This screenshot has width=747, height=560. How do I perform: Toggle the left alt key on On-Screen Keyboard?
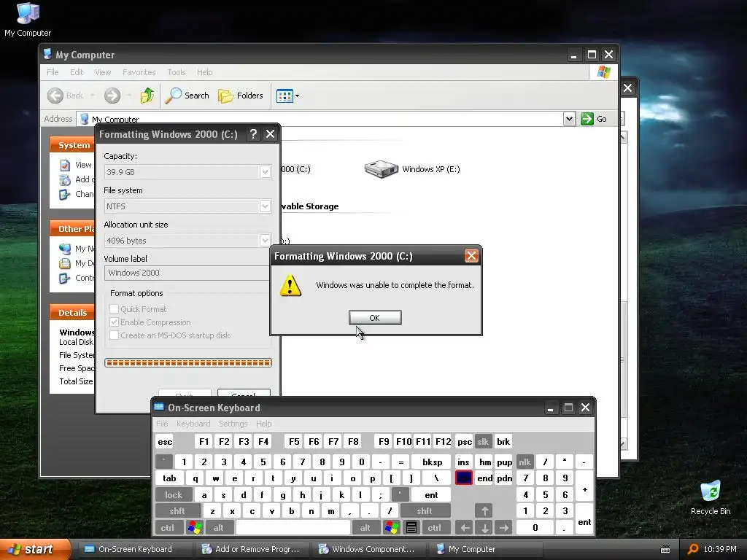point(219,528)
